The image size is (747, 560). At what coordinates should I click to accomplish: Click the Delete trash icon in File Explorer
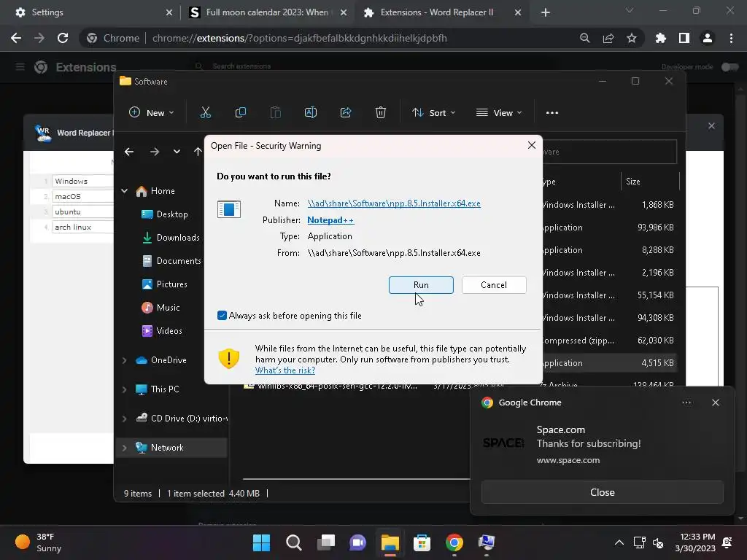tap(381, 112)
